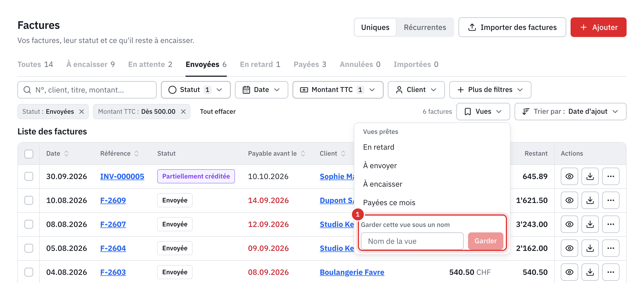Viewport: 644px width, 283px height.
Task: Download invoice F-2603
Action: pyautogui.click(x=590, y=272)
